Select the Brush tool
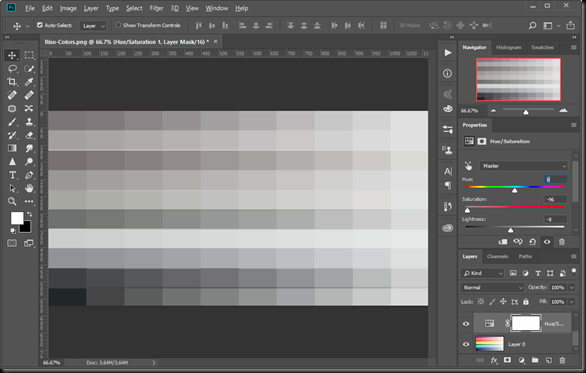Screen dimensions: 586x373 tap(12, 122)
